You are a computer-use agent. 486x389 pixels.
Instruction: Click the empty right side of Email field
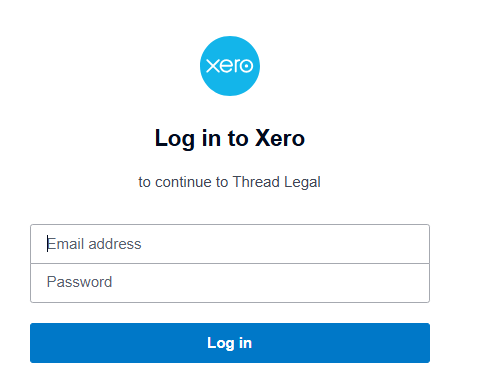(x=333, y=244)
